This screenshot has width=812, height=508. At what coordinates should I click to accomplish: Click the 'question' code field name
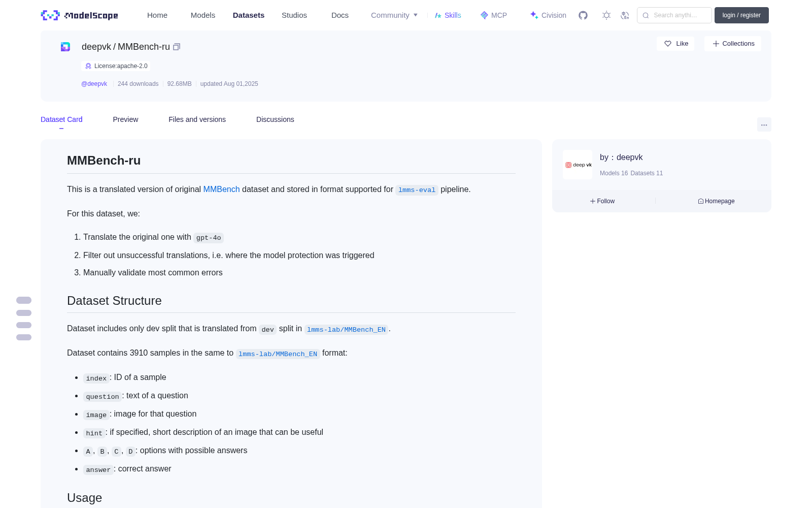tap(102, 396)
